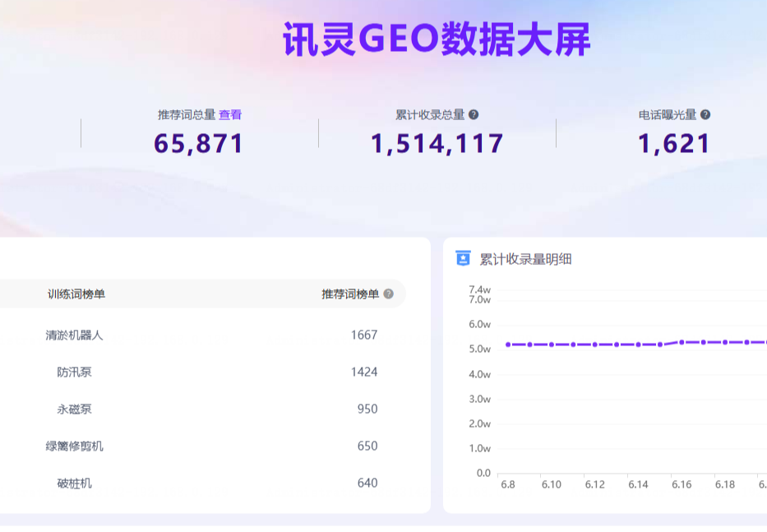Click help icon next to 电话曝光量
Screen dimensions: 767x532
coord(705,114)
